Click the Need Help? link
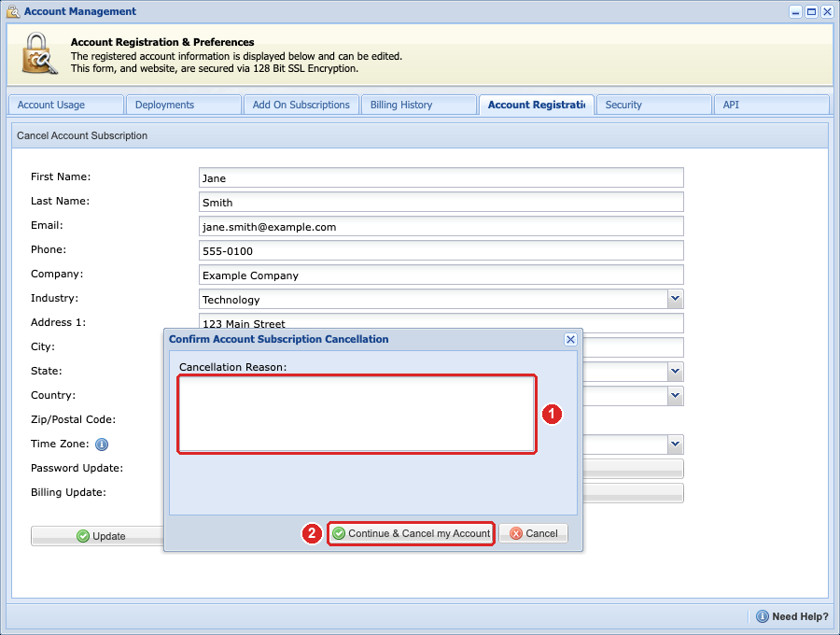This screenshot has width=840, height=635. click(800, 616)
